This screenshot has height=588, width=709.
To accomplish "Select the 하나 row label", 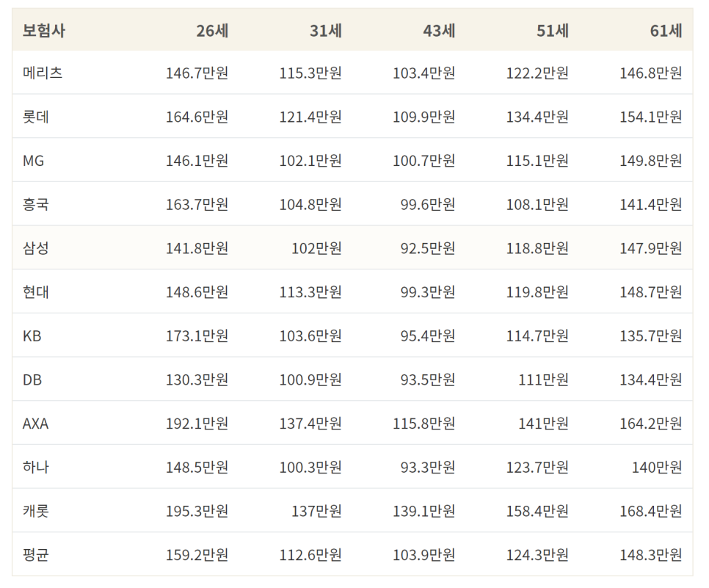I will click(x=36, y=467).
